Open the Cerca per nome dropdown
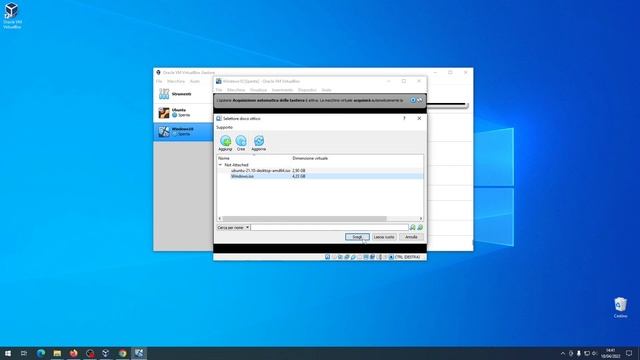Image resolution: width=640 pixels, height=360 pixels. point(233,227)
